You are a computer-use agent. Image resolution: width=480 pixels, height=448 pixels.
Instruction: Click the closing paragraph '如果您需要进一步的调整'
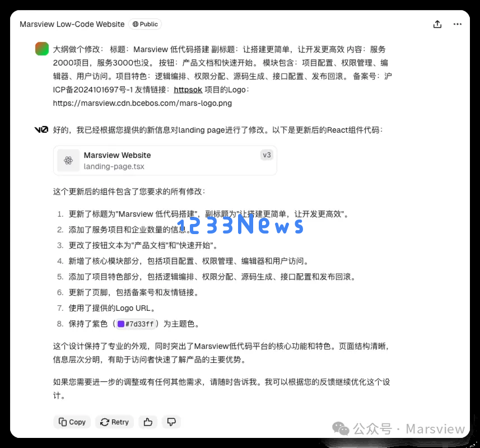pos(221,389)
